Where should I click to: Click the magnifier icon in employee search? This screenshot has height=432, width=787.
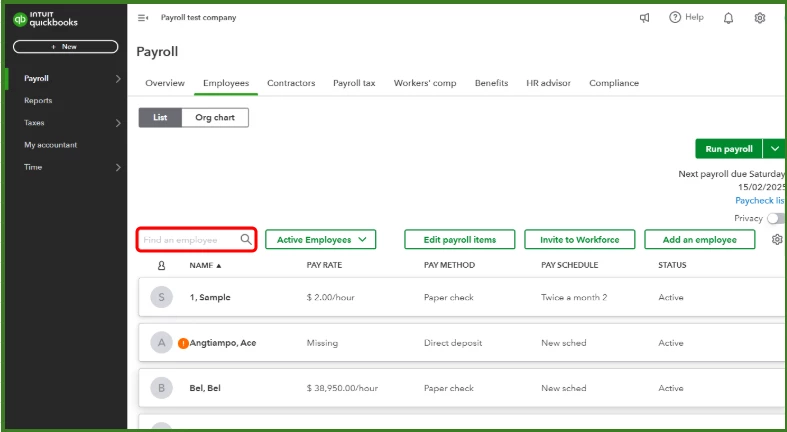click(x=246, y=239)
